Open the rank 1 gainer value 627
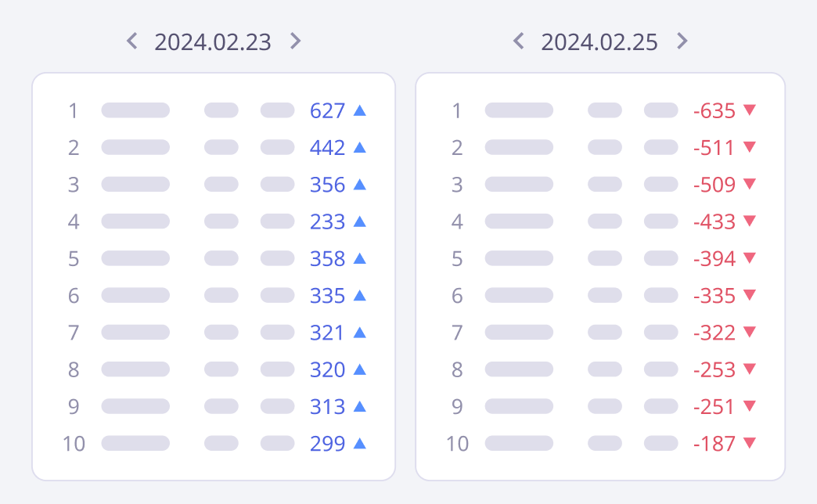The height and width of the screenshot is (504, 817). click(328, 111)
